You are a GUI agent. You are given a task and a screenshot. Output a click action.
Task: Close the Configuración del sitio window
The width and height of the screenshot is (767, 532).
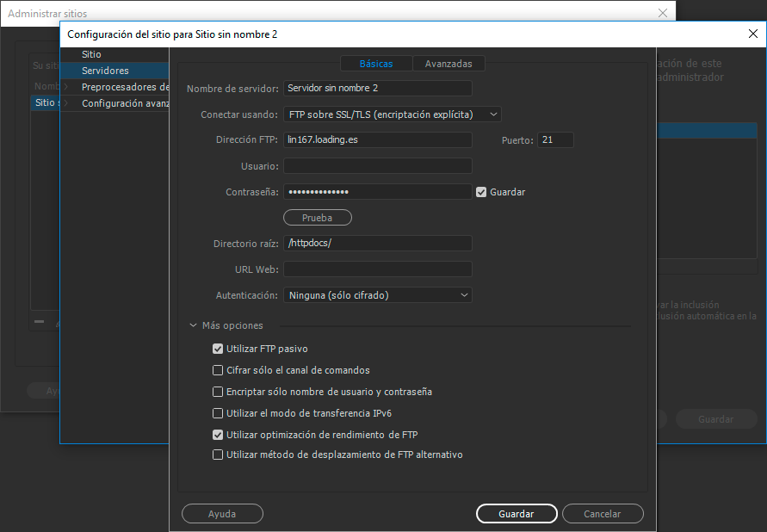tap(752, 34)
